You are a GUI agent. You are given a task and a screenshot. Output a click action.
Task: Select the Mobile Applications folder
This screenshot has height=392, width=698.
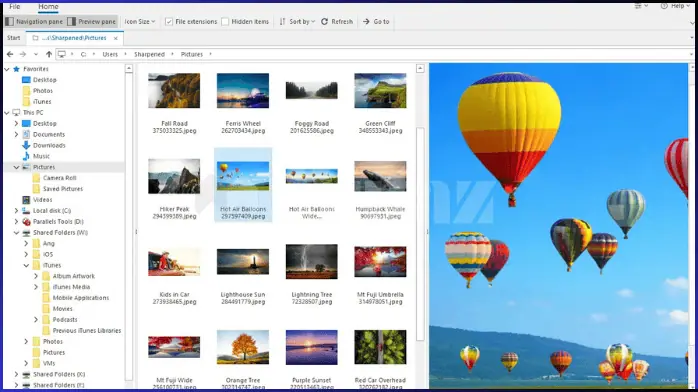coord(81,298)
